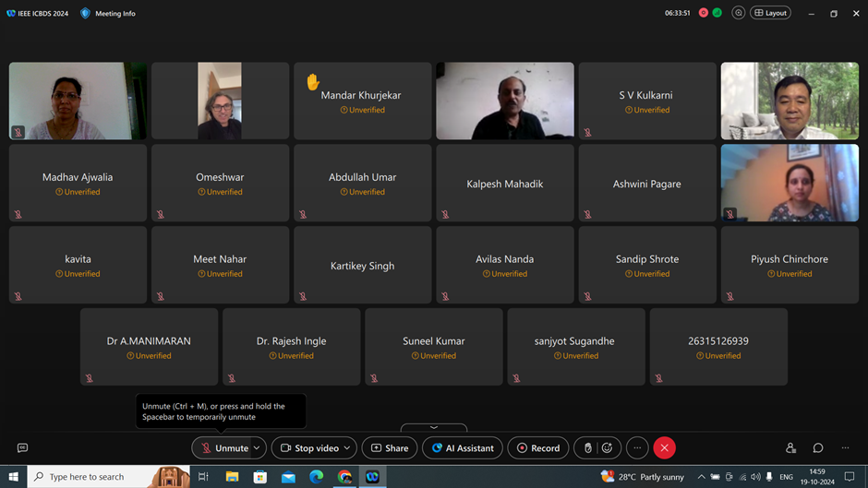Open Meeting Info
This screenshot has width=868, height=488.
pyautogui.click(x=108, y=13)
